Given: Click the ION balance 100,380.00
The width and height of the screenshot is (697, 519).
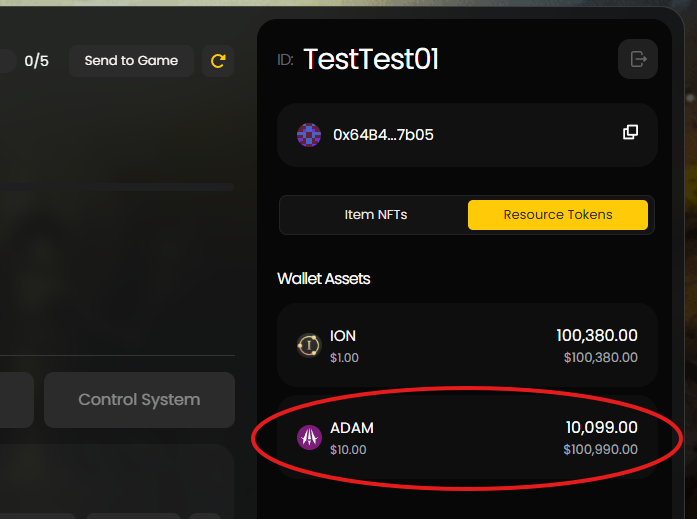Looking at the screenshot, I should coord(596,336).
